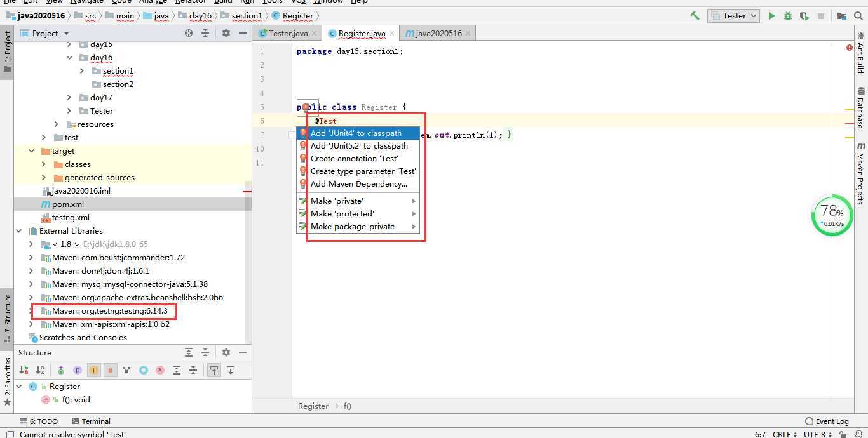Click Scroll from Source target icon in Project panel
Viewport: 868px width, 438px height.
click(189, 33)
